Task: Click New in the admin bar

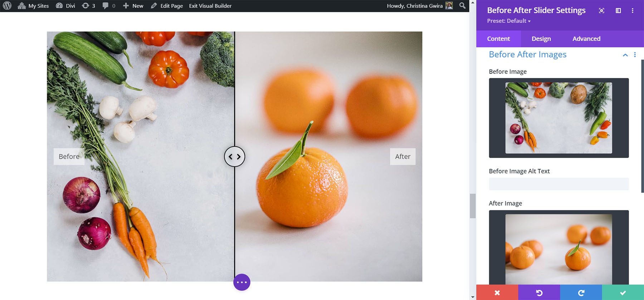Action: (133, 6)
